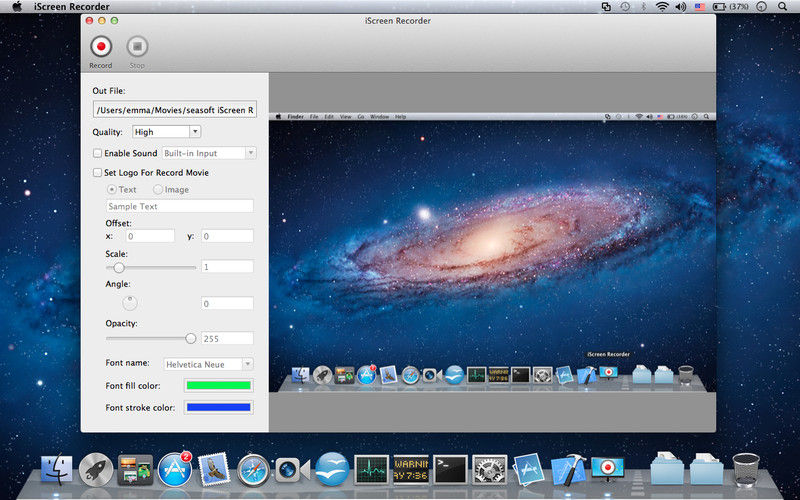Viewport: 800px width, 500px height.
Task: Open Xcode hammer icon in Dock
Action: 568,469
